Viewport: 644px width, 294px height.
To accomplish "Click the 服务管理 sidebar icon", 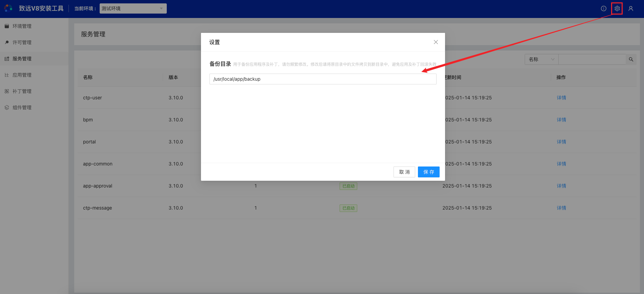I will pos(7,59).
